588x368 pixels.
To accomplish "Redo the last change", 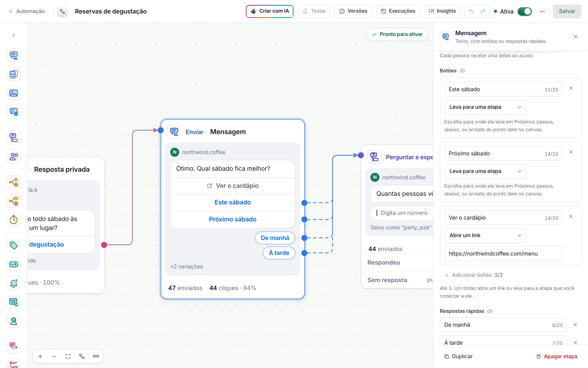I will (x=483, y=11).
